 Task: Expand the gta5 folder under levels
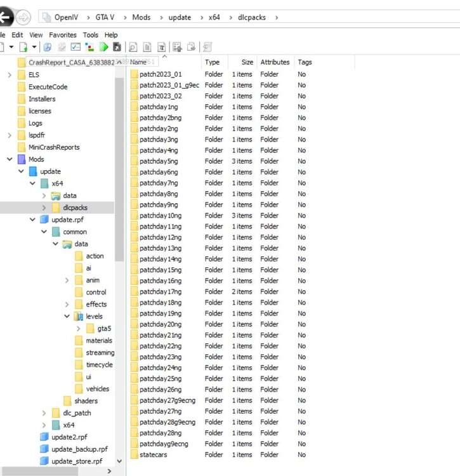click(x=79, y=329)
